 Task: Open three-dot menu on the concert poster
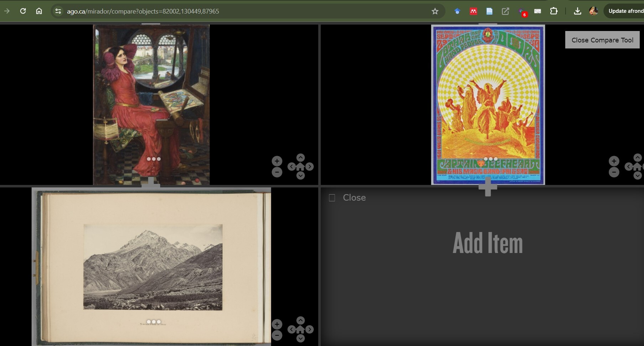tap(491, 159)
